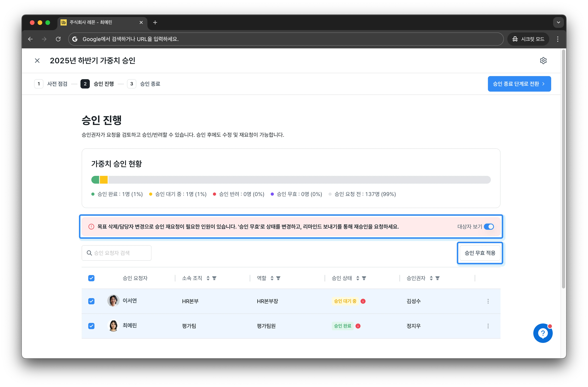Uncheck the 이서연 row checkbox

[x=91, y=301]
